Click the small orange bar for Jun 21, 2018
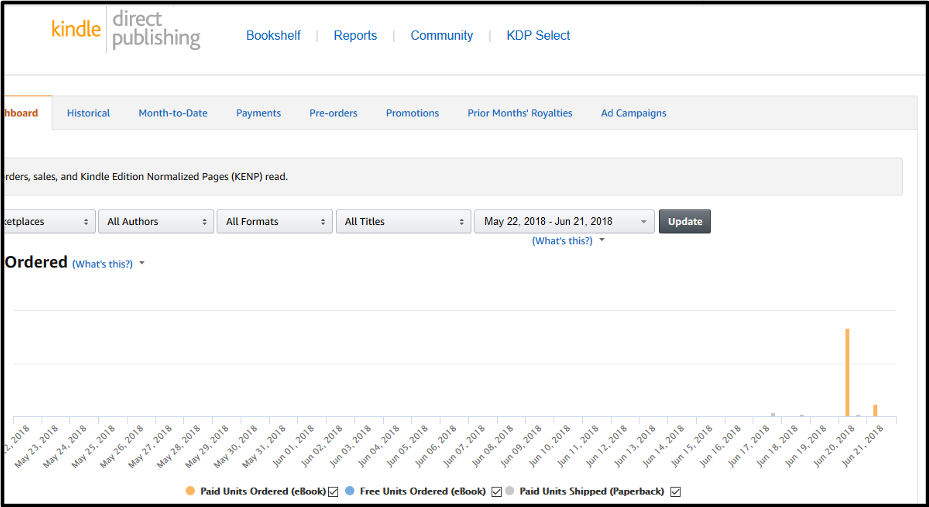The height and width of the screenshot is (507, 929). coord(875,410)
